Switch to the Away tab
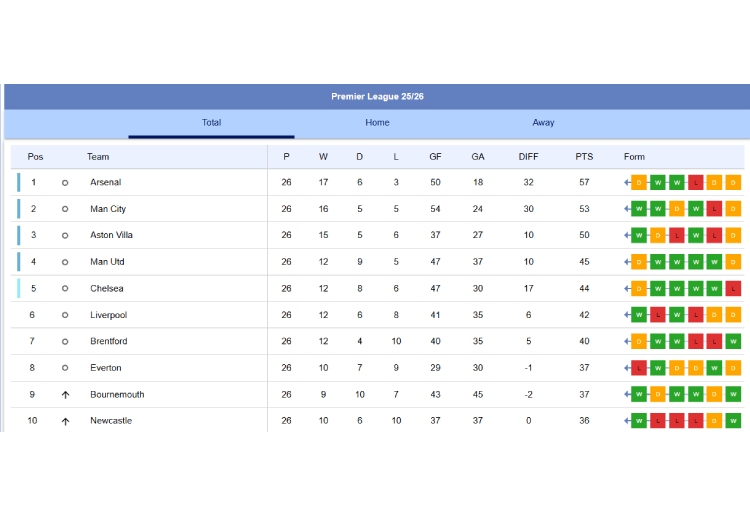 pos(543,123)
